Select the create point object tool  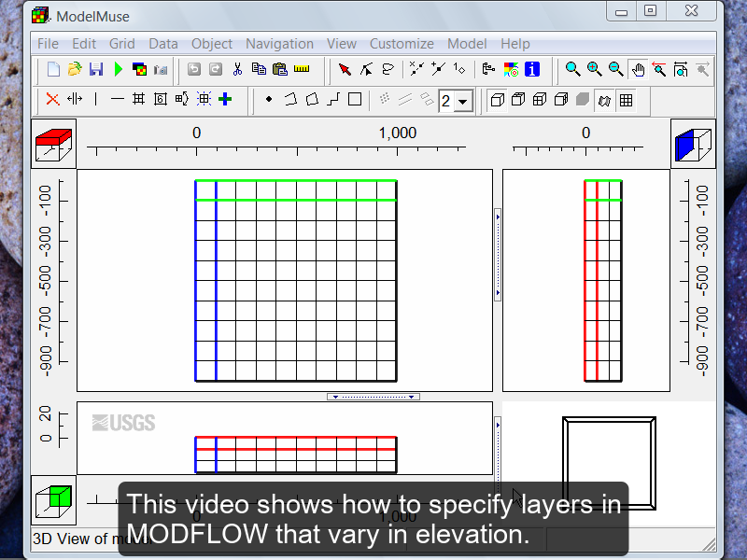click(269, 99)
